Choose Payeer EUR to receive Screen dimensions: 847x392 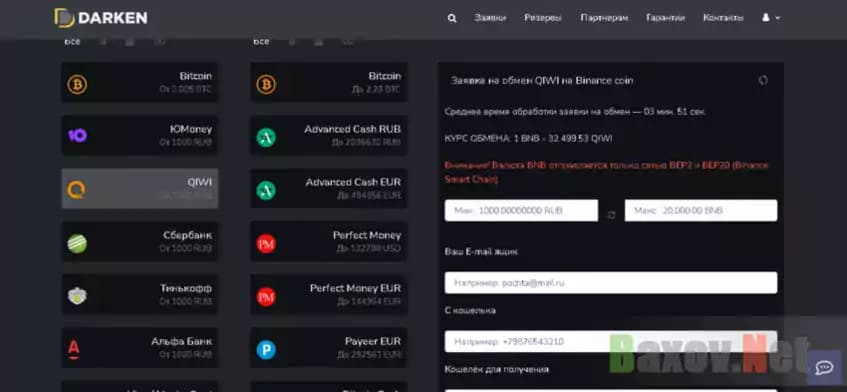tap(329, 347)
